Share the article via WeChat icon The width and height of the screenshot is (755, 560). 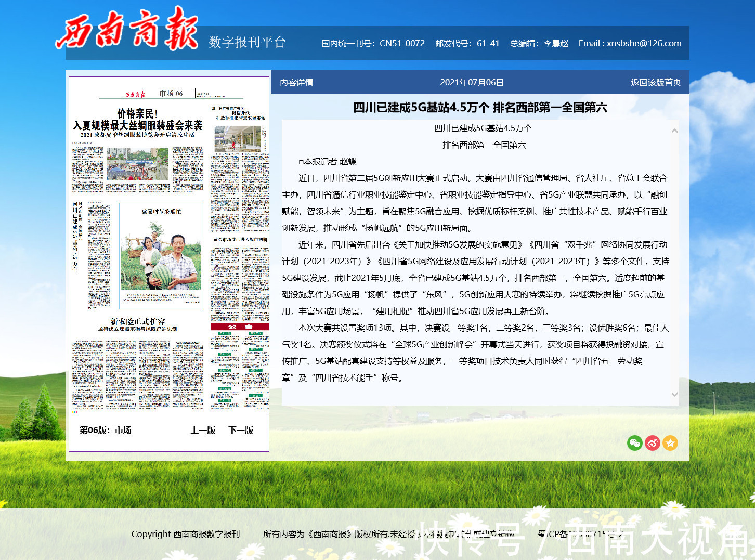[635, 443]
